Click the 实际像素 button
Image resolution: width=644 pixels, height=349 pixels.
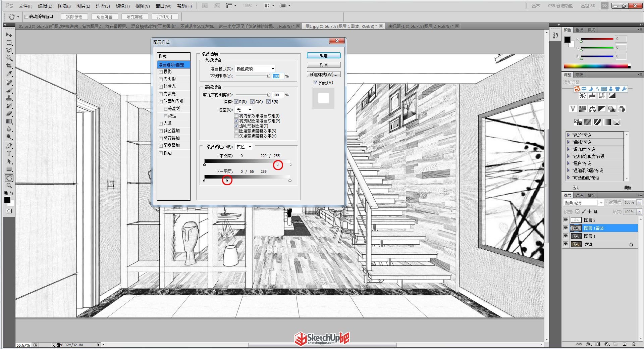click(74, 17)
